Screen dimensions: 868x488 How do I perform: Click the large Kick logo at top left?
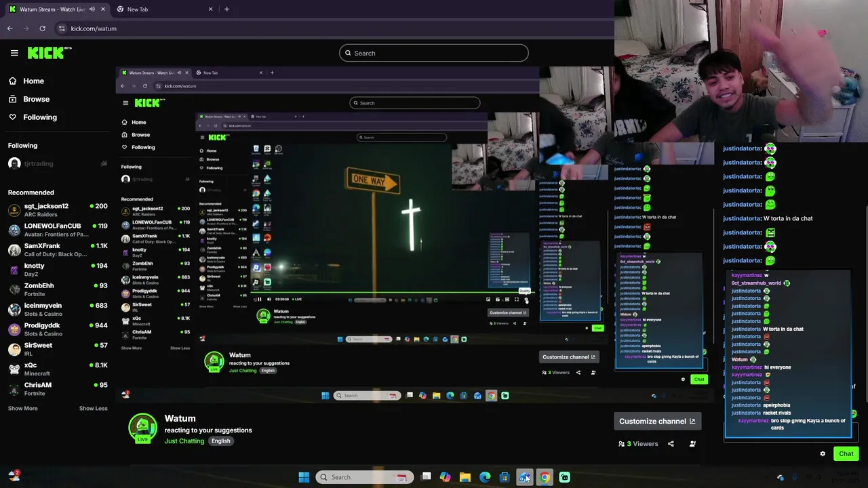tap(50, 53)
